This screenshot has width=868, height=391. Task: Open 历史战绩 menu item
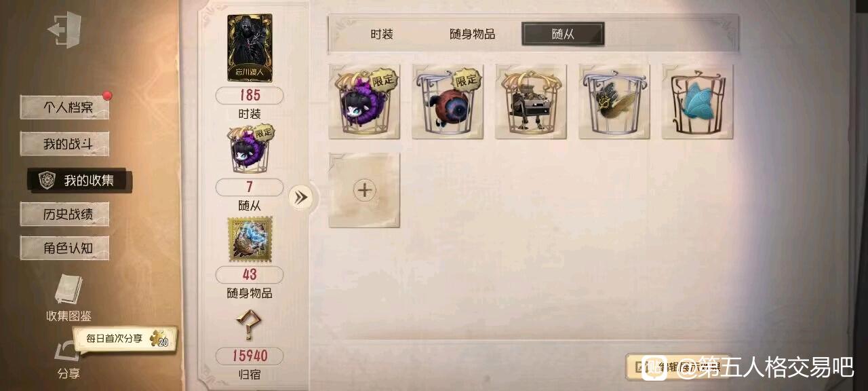[x=65, y=215]
